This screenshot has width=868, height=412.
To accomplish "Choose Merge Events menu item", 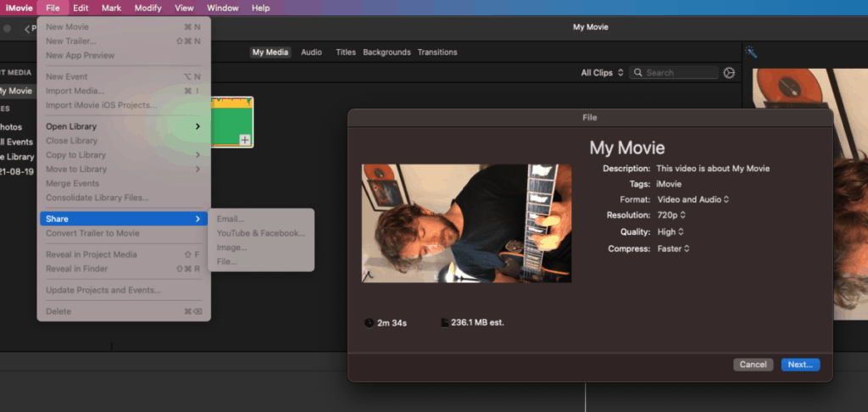I will click(124, 183).
